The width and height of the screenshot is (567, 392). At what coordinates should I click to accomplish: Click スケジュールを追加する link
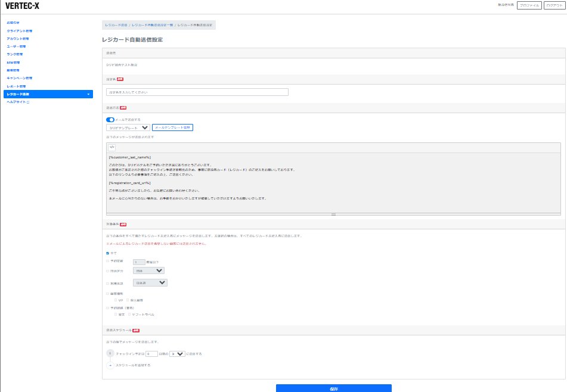133,365
